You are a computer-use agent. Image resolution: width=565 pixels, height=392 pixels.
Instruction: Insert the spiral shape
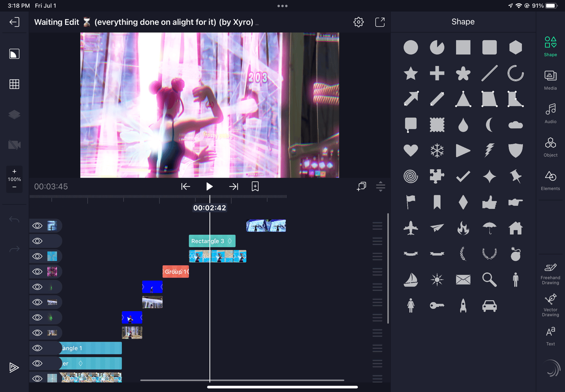[411, 176]
